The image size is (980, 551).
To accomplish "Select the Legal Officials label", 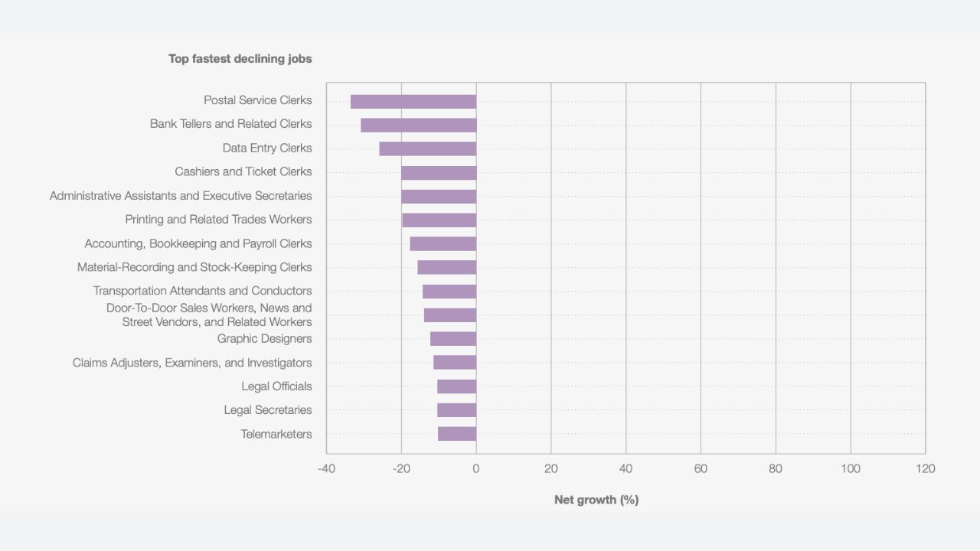I will pyautogui.click(x=276, y=386).
